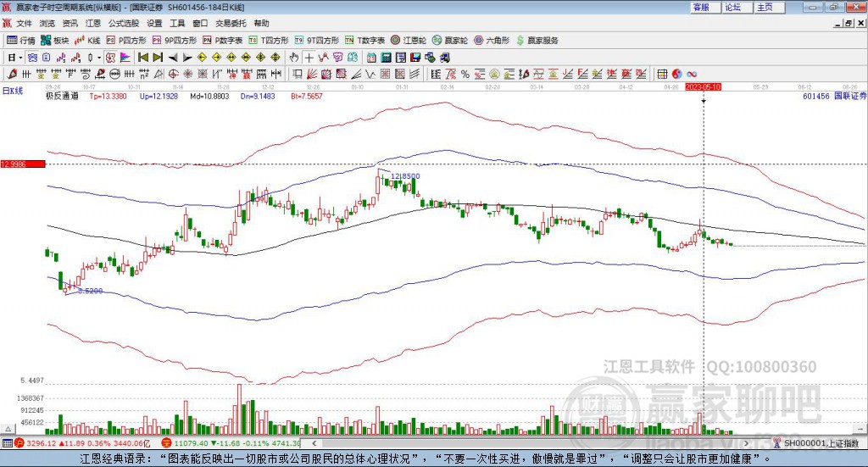The image size is (868, 467).
Task: Launch the 江恩轮 Gann wheel
Action: (409, 41)
